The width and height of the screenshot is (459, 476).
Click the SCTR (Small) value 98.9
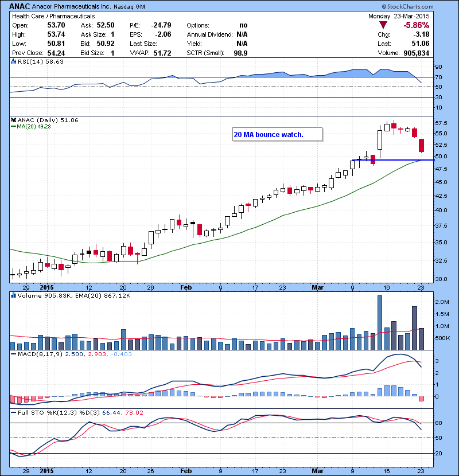point(240,53)
